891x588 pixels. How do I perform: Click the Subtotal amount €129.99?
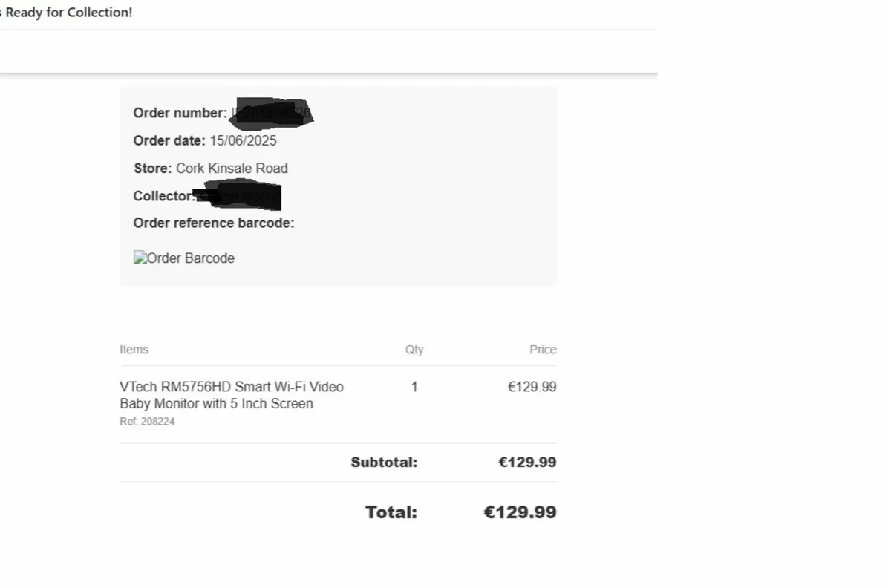[527, 463]
